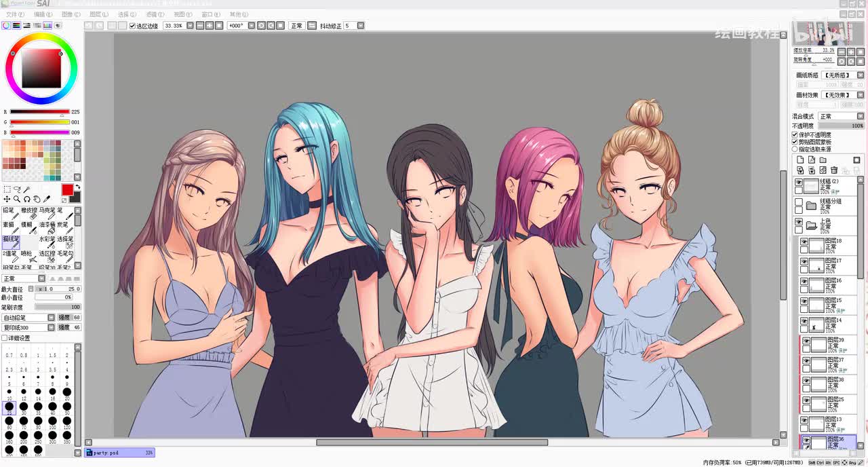Open the 窗口 menu
This screenshot has width=868, height=467.
pos(211,14)
